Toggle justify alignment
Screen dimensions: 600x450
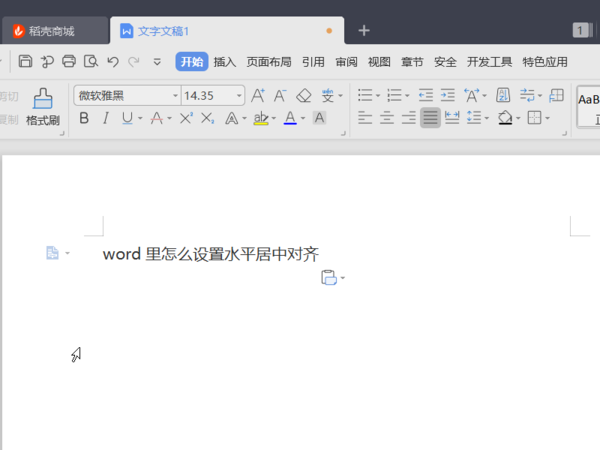[x=430, y=118]
